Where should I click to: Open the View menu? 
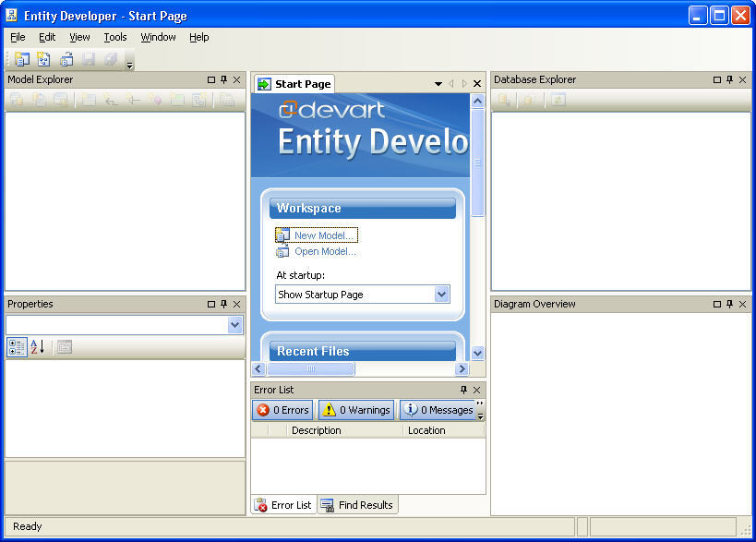point(79,37)
